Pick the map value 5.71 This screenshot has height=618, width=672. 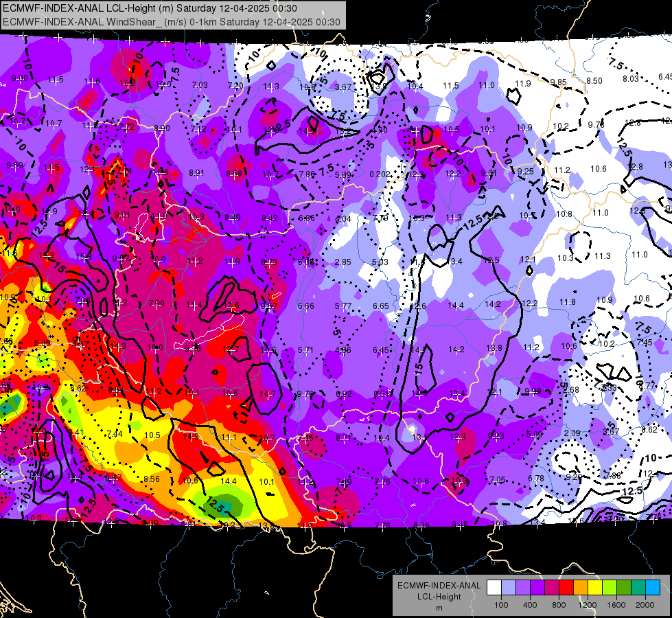pos(305,350)
